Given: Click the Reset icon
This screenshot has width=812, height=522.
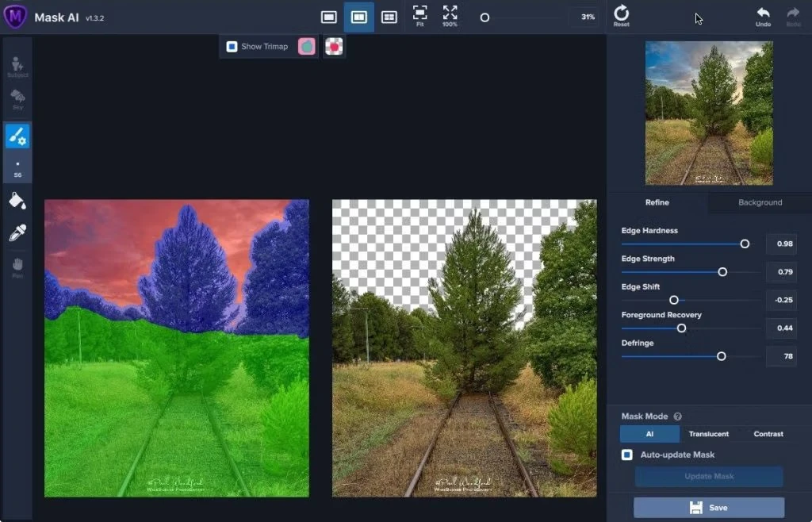Looking at the screenshot, I should pyautogui.click(x=621, y=15).
